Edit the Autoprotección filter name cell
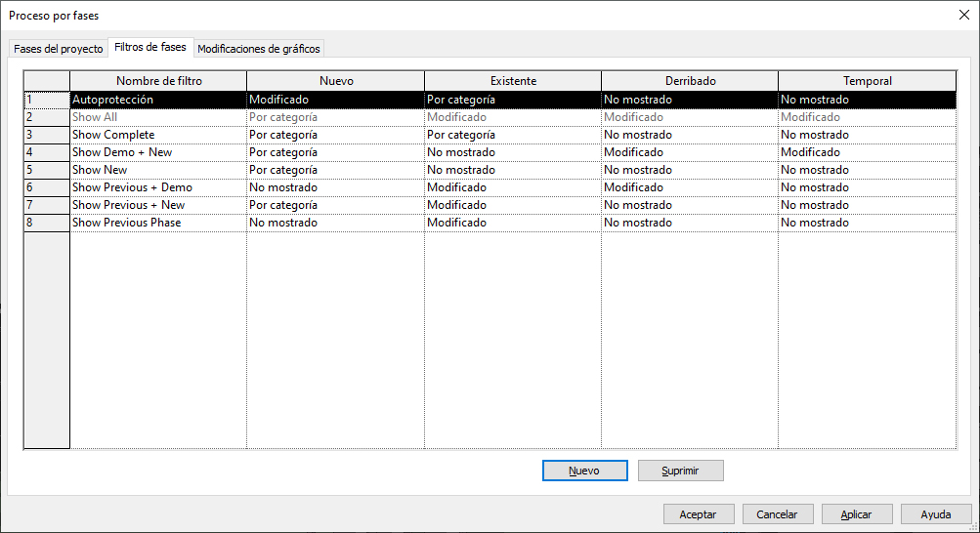 [x=157, y=100]
